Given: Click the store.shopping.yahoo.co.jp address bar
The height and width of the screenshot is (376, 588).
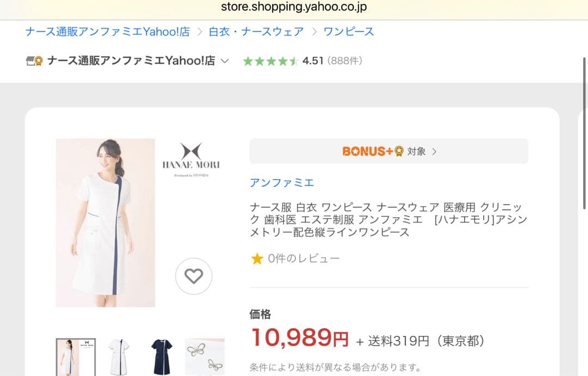Looking at the screenshot, I should coord(294,7).
